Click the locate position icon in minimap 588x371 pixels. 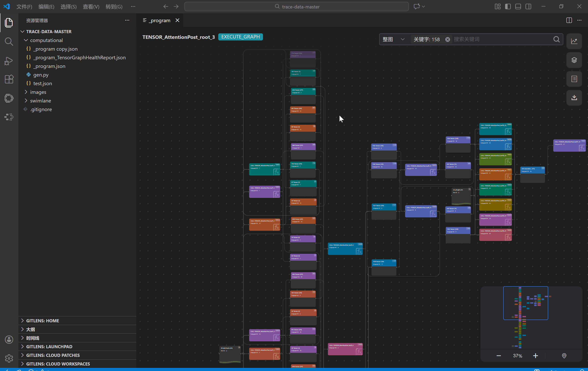coord(564,356)
